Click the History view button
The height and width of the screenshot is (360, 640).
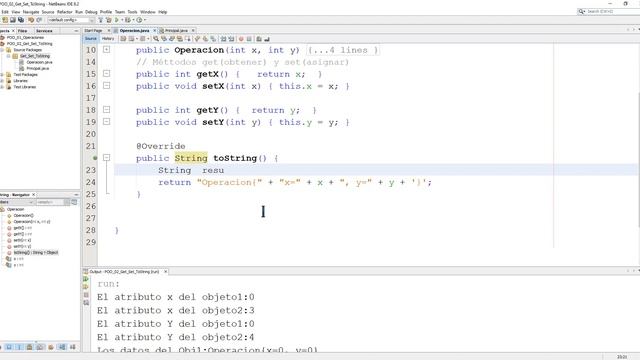[x=108, y=39]
